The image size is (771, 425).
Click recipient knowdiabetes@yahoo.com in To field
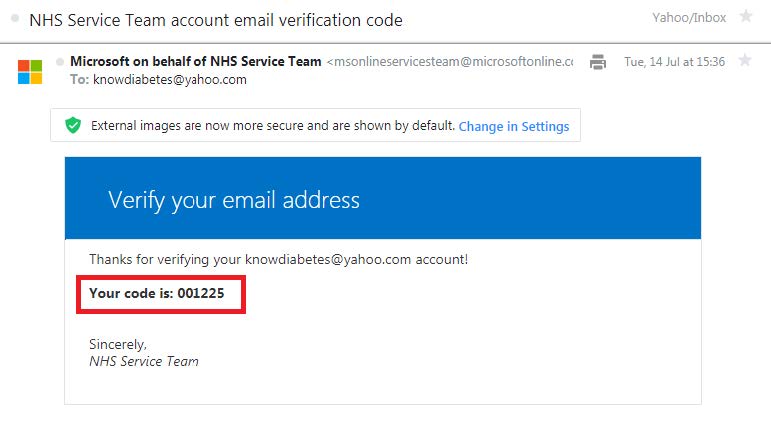coord(170,80)
